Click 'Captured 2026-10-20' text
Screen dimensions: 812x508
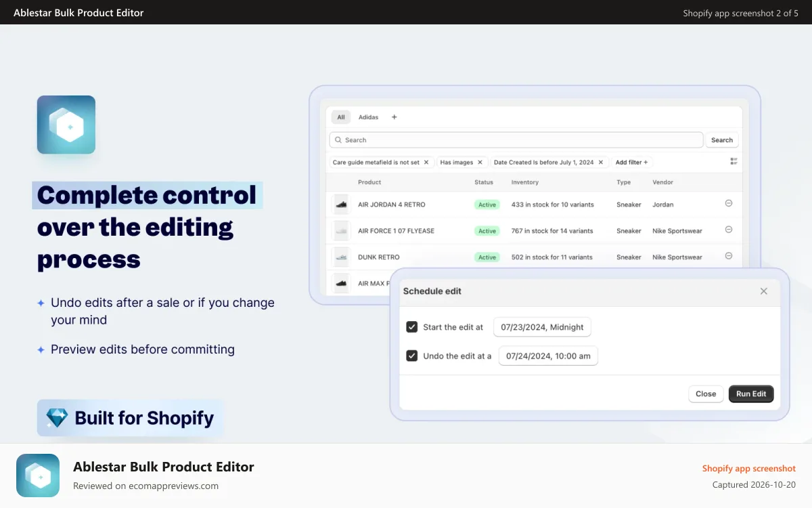pos(754,485)
